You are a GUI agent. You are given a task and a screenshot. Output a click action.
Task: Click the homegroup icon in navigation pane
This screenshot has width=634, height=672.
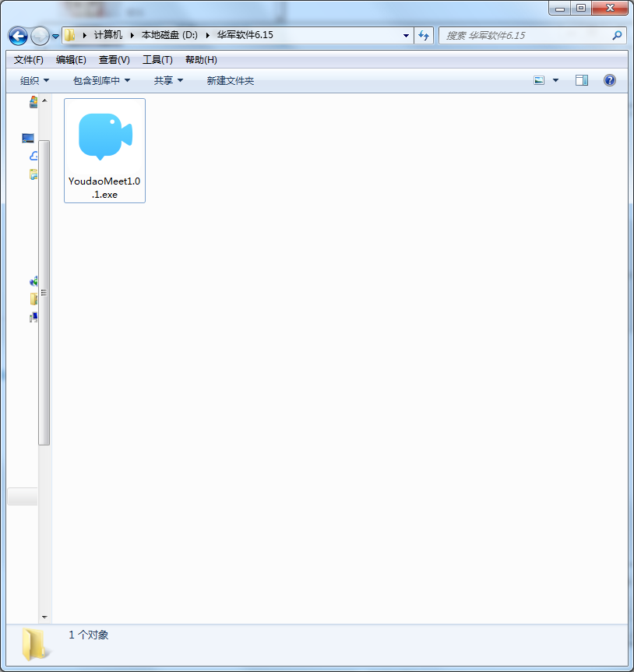point(33,281)
